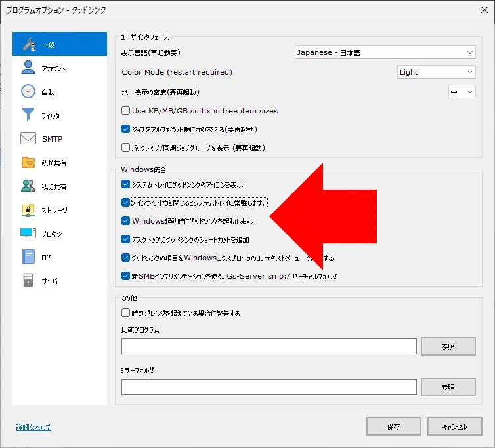Enable Use KB/MB/GB suffix checkbox
The image size is (495, 448).
pos(125,110)
